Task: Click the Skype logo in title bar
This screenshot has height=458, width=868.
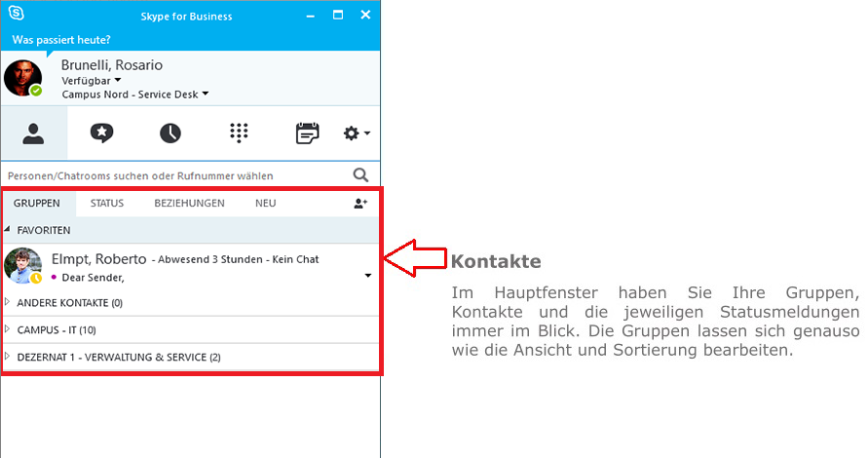Action: pyautogui.click(x=17, y=16)
